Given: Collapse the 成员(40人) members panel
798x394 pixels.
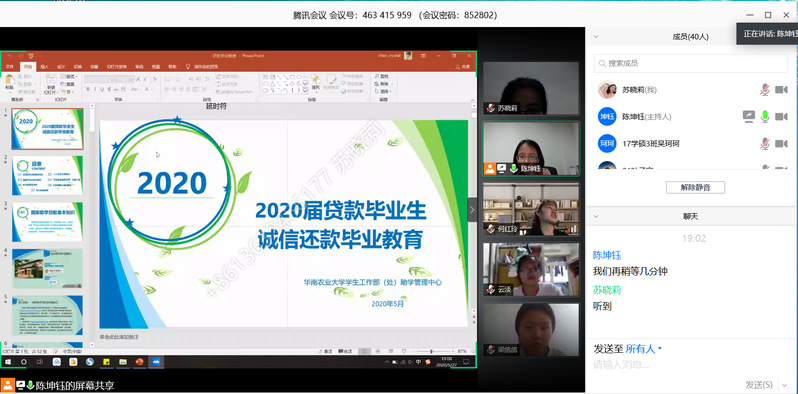Looking at the screenshot, I should [x=596, y=37].
